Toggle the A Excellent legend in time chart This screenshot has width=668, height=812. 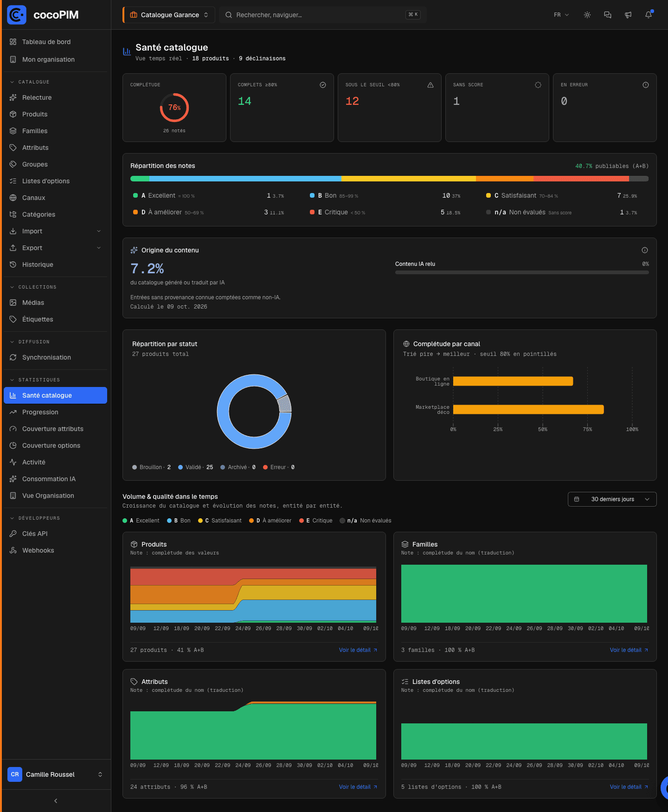tap(141, 521)
